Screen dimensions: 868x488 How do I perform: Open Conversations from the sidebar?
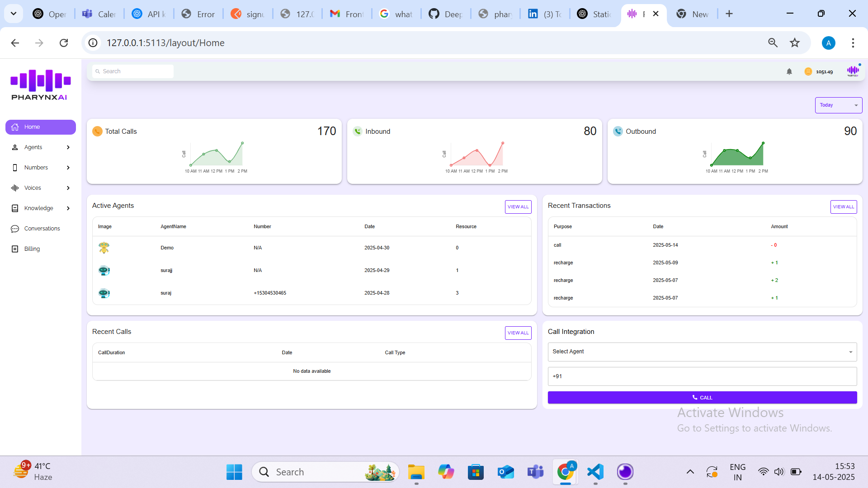(42, 229)
